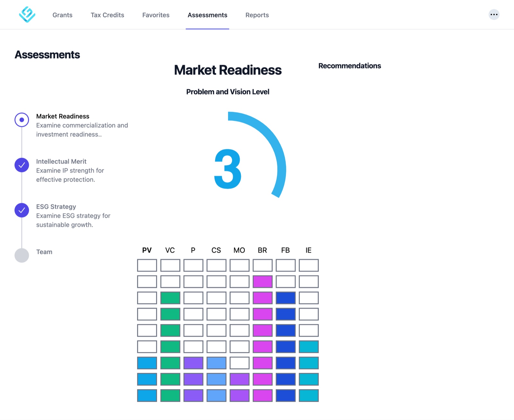Screen dimensions: 514x420
Task: Select the grey Team step circle
Action: click(22, 255)
